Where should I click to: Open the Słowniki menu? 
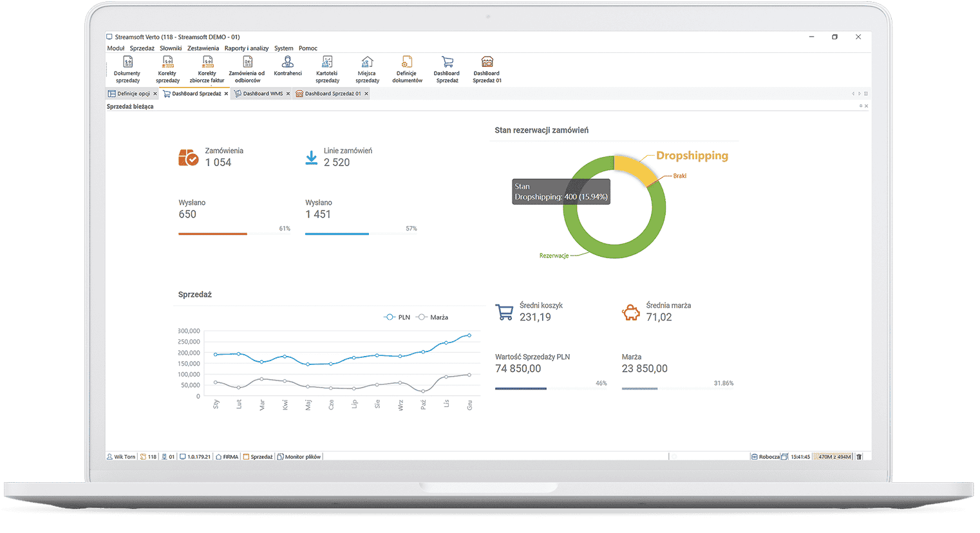[x=171, y=48]
